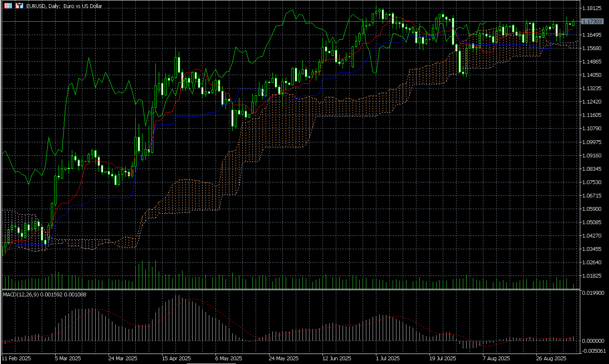Click the 19 Jul 2025 date label
The image size is (609, 364).
[x=443, y=359]
